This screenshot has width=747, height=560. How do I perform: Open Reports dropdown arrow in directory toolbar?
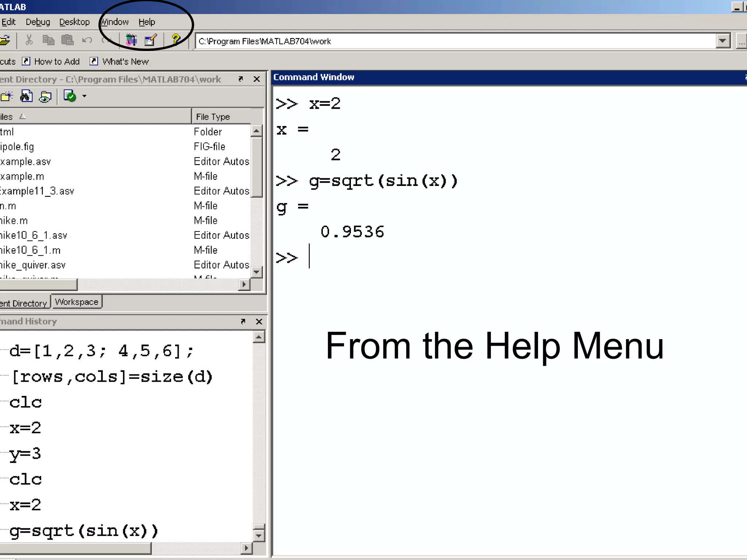click(84, 96)
